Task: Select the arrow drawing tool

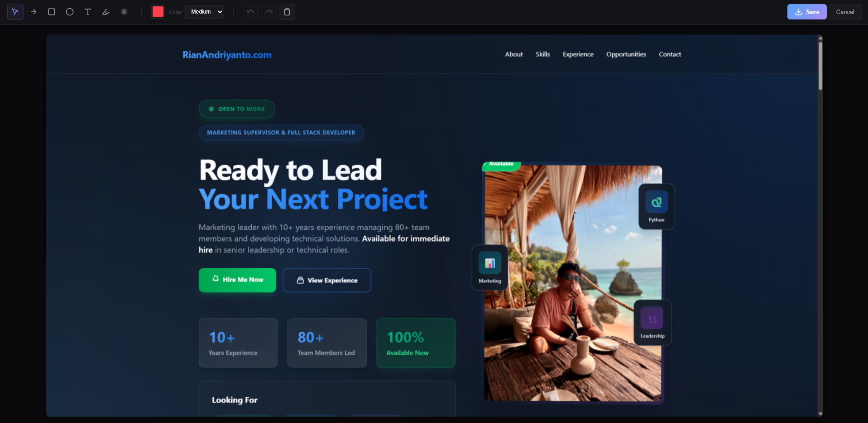Action: (34, 12)
